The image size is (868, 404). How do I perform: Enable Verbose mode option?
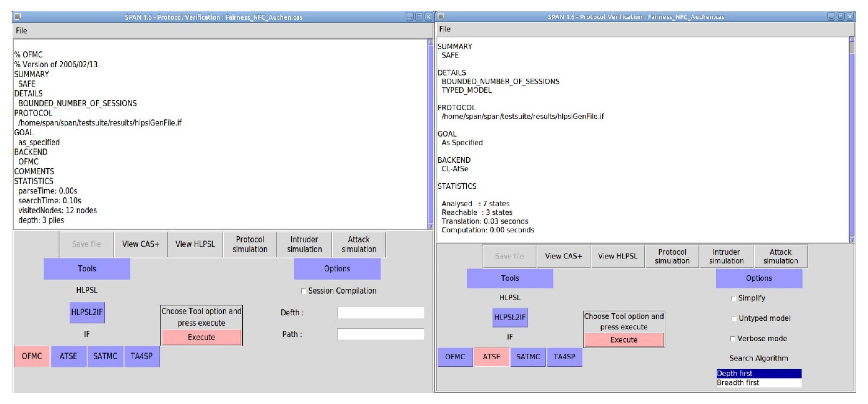pyautogui.click(x=733, y=339)
